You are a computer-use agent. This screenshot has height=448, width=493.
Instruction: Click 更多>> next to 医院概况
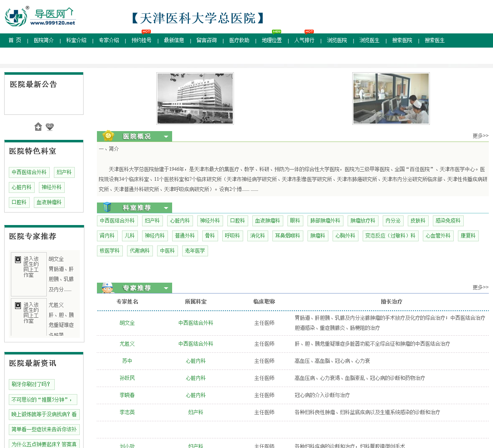pos(480,136)
